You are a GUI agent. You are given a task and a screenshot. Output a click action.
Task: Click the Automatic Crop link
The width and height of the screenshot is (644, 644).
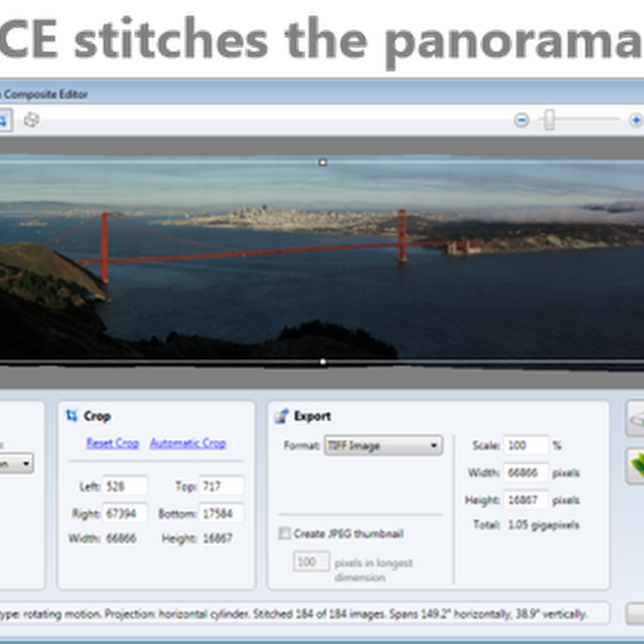(188, 444)
